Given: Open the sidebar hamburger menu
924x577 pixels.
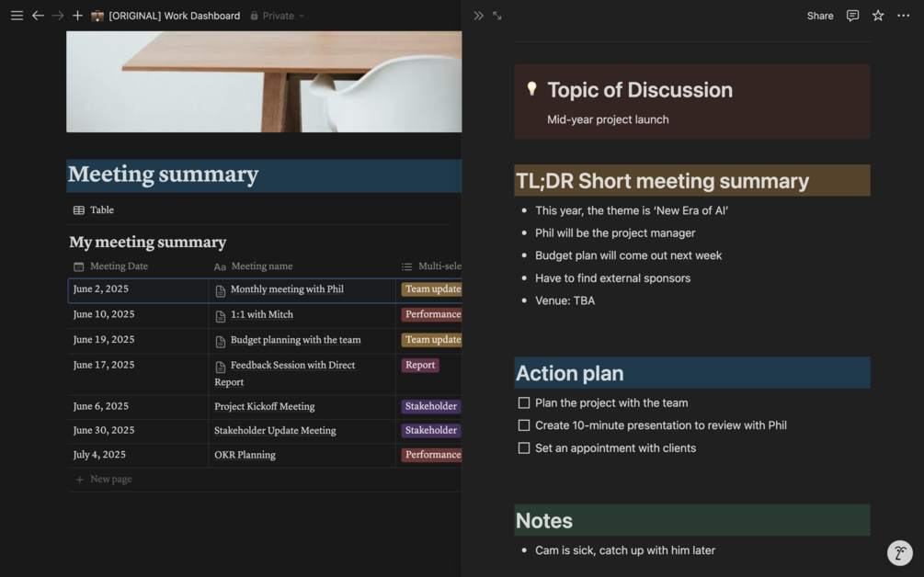Looking at the screenshot, I should point(17,16).
